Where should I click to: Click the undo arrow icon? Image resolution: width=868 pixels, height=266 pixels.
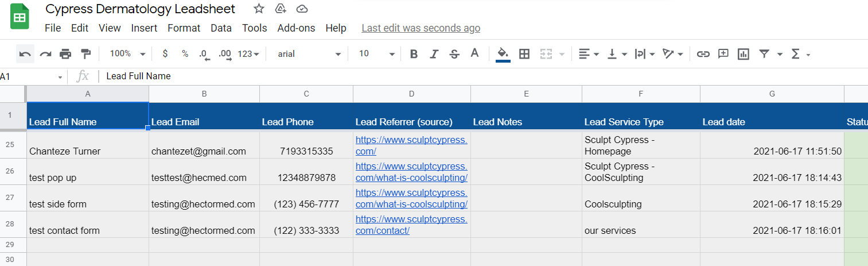click(x=25, y=54)
